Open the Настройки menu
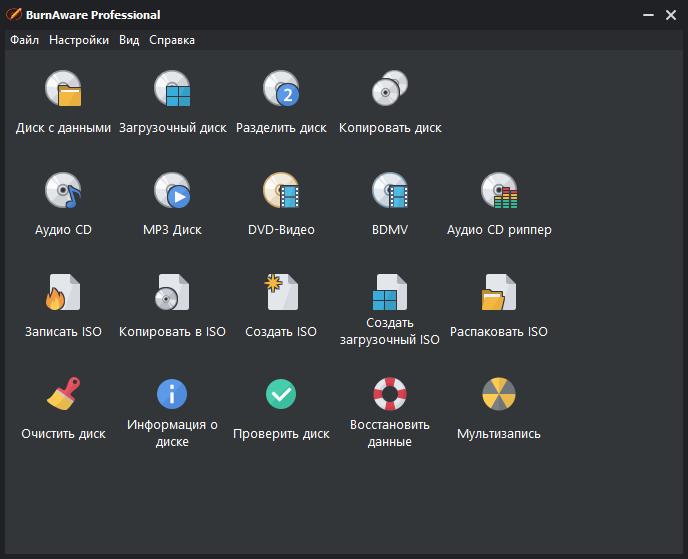688x559 pixels. [x=79, y=40]
